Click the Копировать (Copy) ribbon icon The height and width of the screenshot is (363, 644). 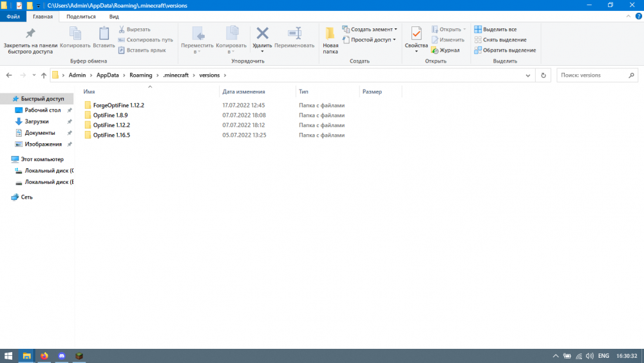(x=75, y=37)
